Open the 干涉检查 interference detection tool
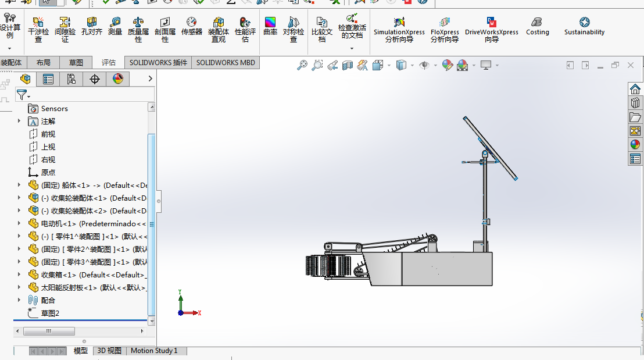Viewport: 644px width, 360px height. tap(38, 30)
